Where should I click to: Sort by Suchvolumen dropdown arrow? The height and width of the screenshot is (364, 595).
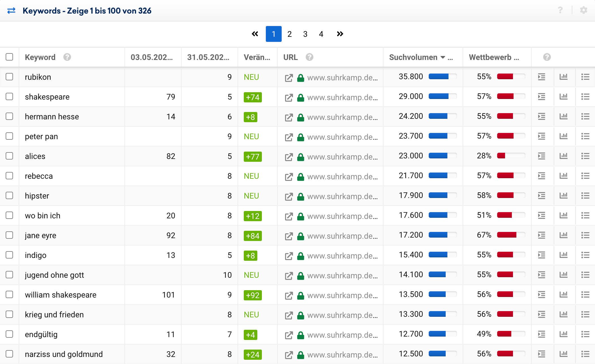[443, 57]
